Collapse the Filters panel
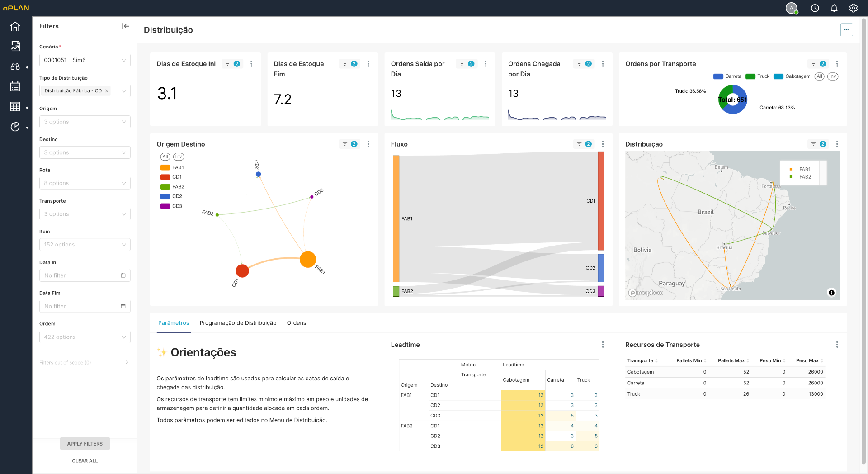Screen dimensions: 868x474 126,26
